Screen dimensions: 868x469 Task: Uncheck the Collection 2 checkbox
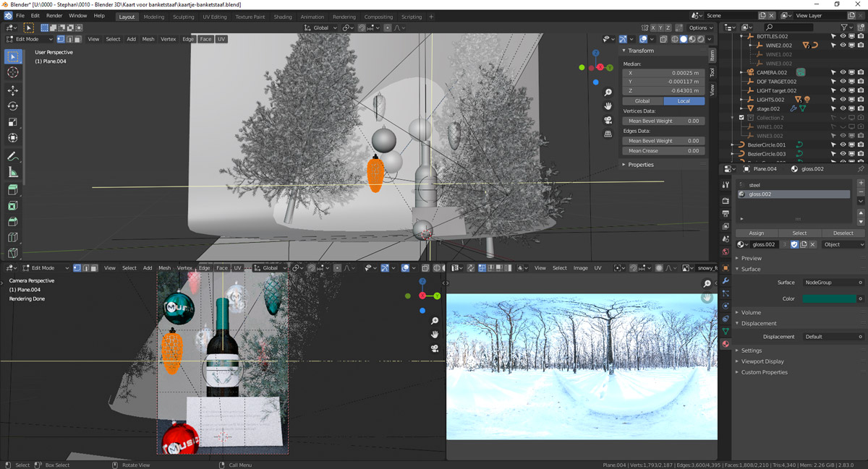(x=741, y=118)
